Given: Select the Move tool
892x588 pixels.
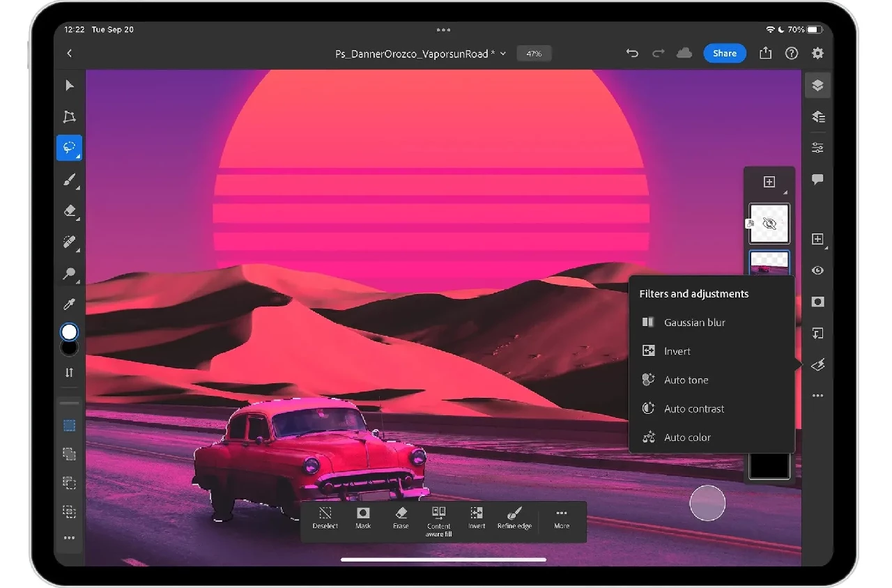Looking at the screenshot, I should [69, 85].
